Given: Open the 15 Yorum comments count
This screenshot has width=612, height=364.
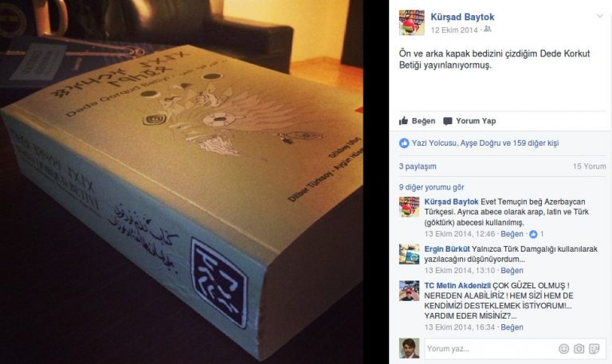Looking at the screenshot, I should 590,166.
